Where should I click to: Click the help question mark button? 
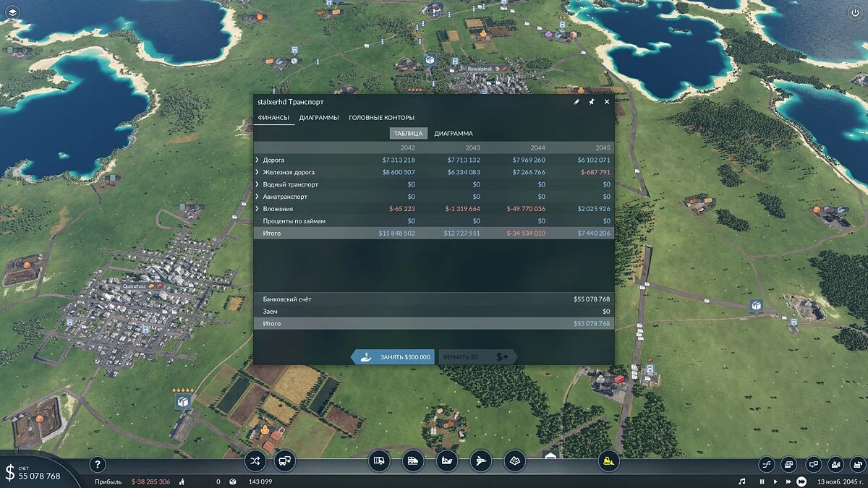point(98,465)
